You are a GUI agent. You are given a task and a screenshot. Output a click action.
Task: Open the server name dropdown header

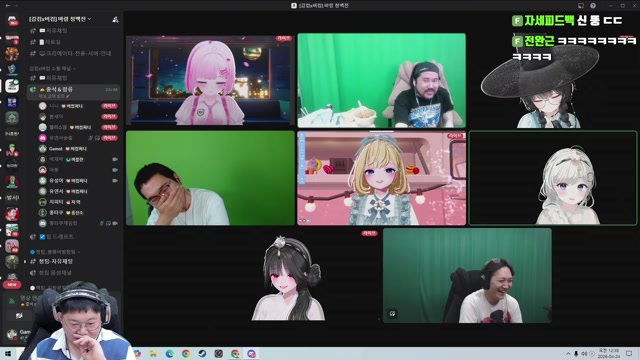click(60, 19)
